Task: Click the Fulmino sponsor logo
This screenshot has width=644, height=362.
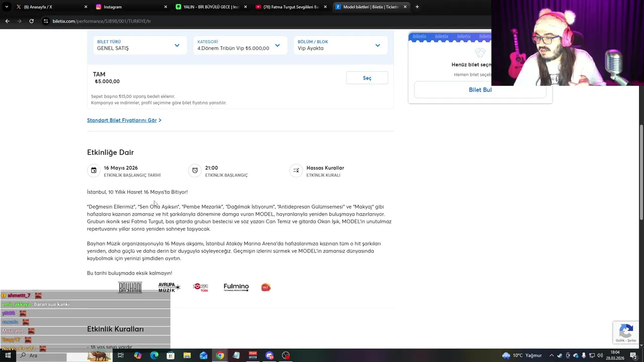Action: click(x=236, y=287)
